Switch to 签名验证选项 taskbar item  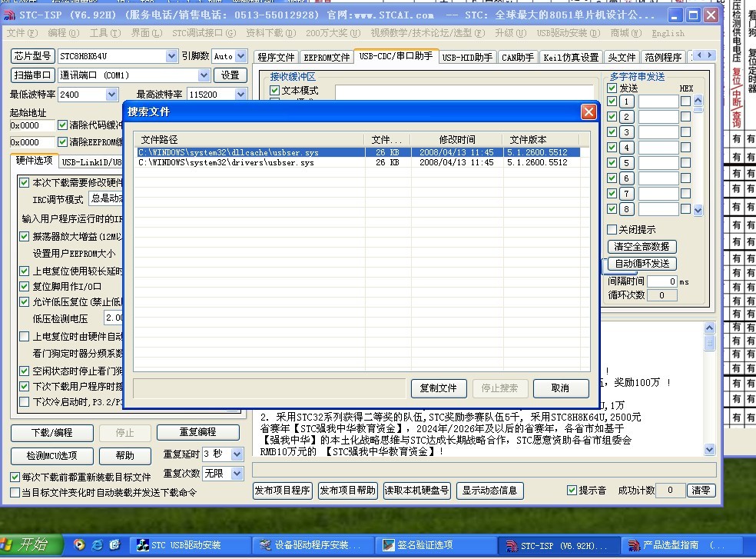(x=436, y=545)
